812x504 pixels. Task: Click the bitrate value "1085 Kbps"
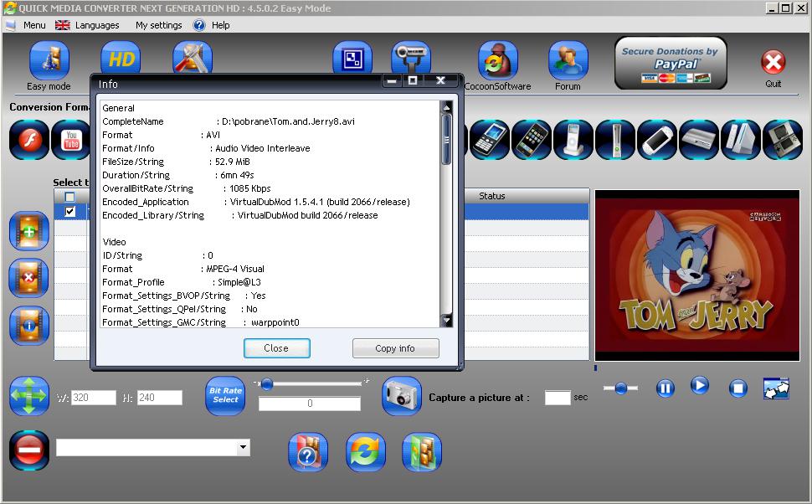pos(250,189)
